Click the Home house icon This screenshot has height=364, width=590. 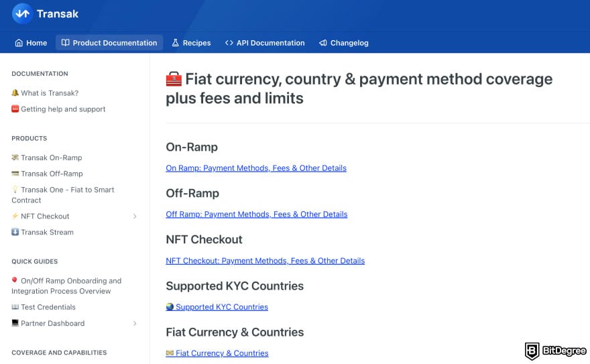[19, 43]
